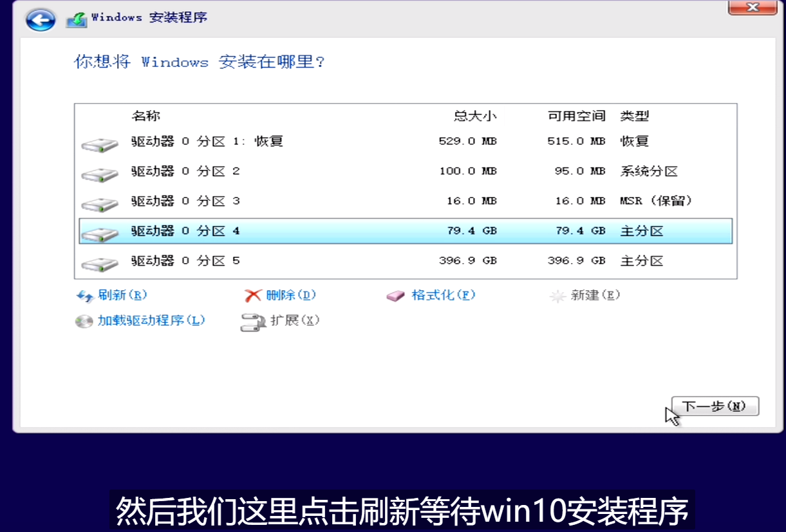Click 新建(E) link
Screen dimensions: 786x532
pos(595,295)
